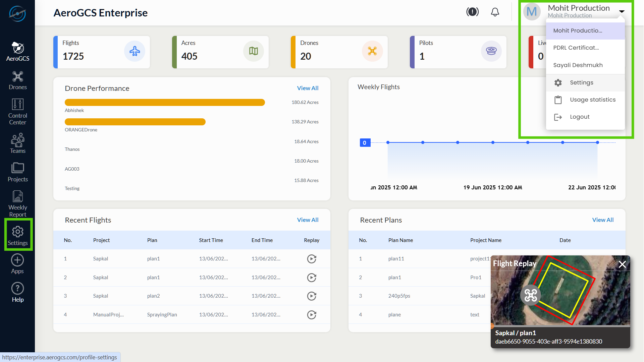Screen dimensions: 644x362
Task: Open the Drones sidebar page
Action: pos(17,80)
